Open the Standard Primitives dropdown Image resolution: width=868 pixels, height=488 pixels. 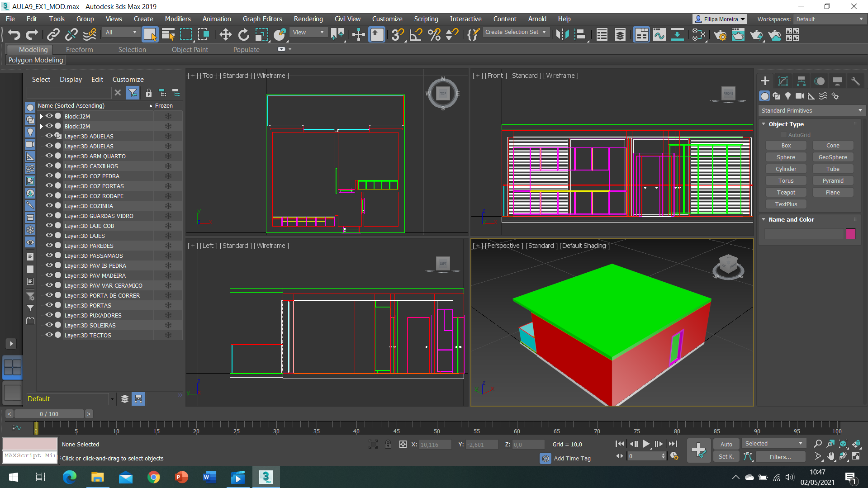[x=811, y=110]
